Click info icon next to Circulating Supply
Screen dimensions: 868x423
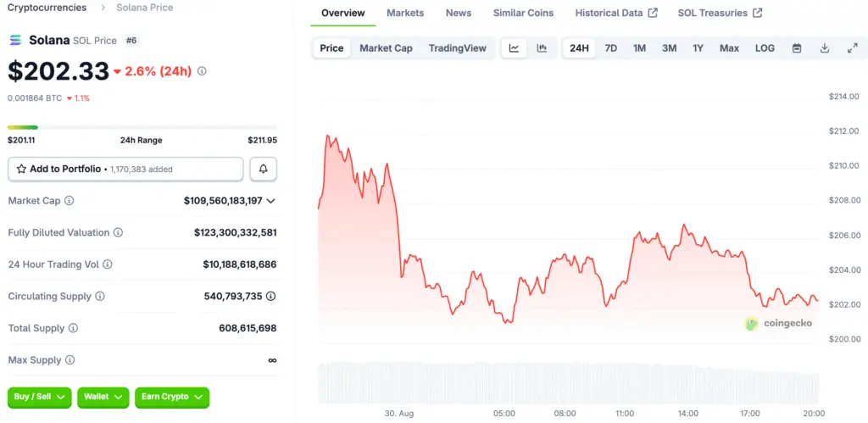(x=100, y=297)
